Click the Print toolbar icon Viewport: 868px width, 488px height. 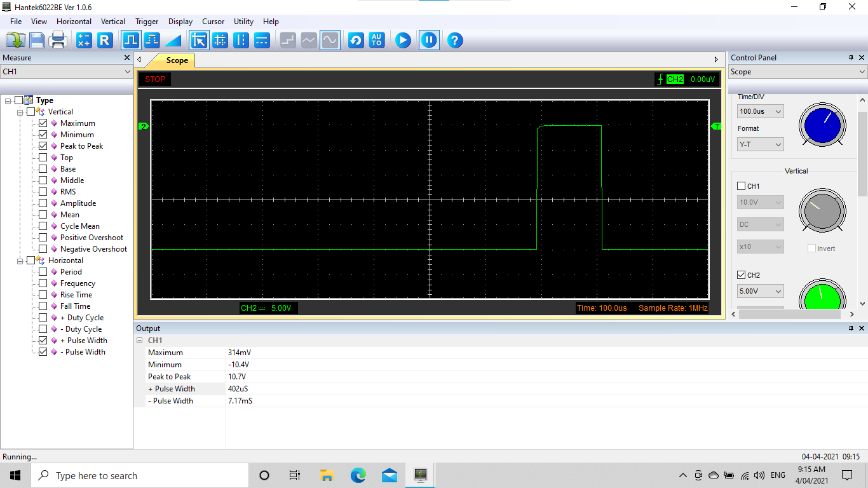(58, 41)
